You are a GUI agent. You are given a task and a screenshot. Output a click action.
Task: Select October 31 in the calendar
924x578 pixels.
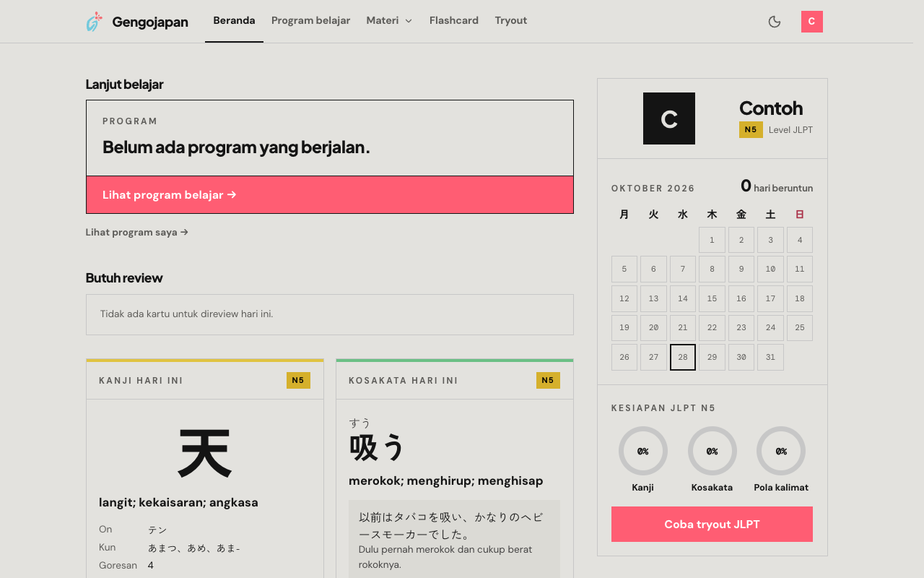[x=770, y=358]
